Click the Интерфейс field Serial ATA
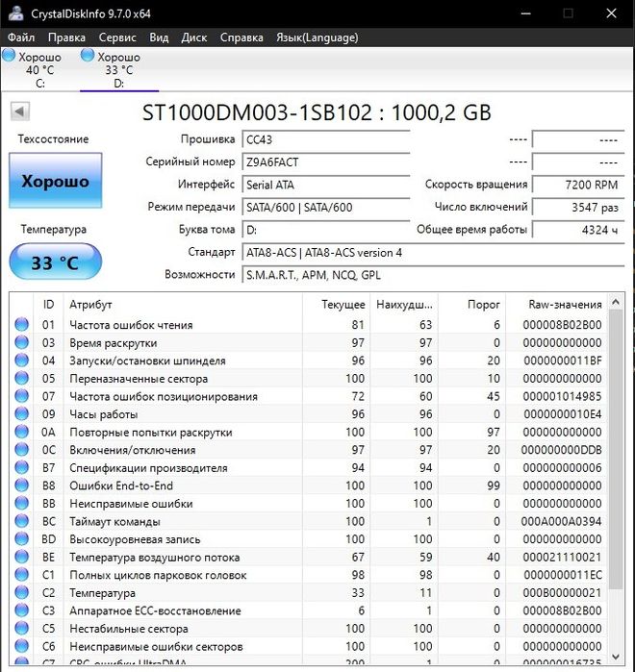Image resolution: width=635 pixels, height=672 pixels. tap(326, 185)
